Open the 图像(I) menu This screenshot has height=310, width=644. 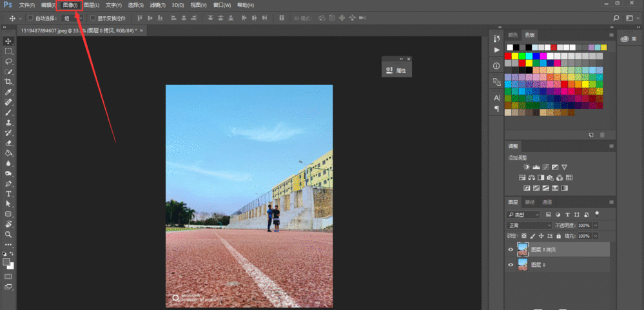(70, 5)
